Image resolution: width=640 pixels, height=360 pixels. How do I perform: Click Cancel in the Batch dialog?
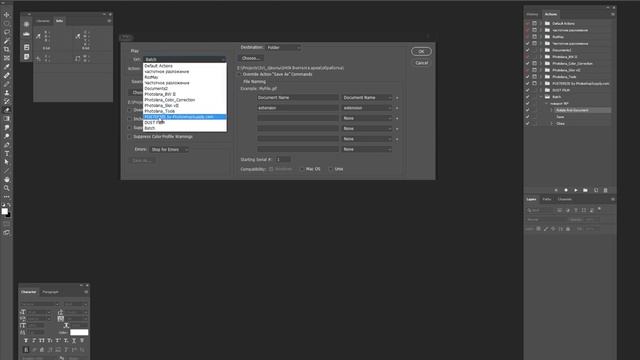click(x=421, y=63)
